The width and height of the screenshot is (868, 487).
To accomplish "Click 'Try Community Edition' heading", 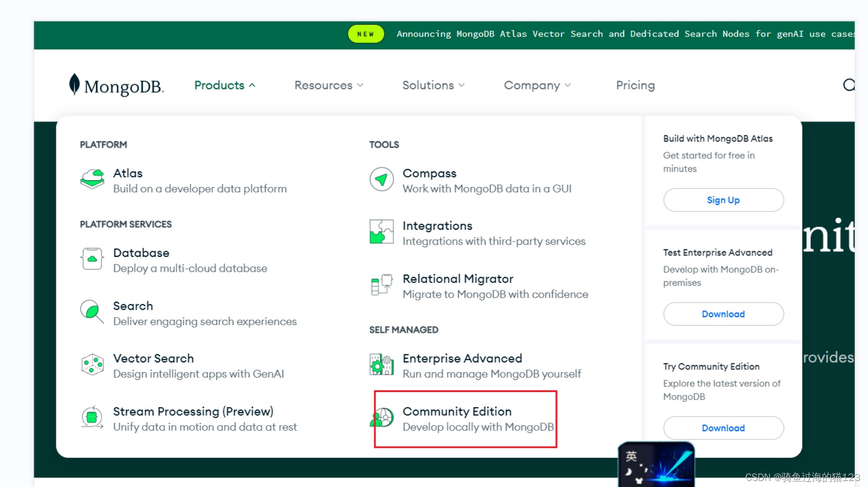I will click(711, 367).
